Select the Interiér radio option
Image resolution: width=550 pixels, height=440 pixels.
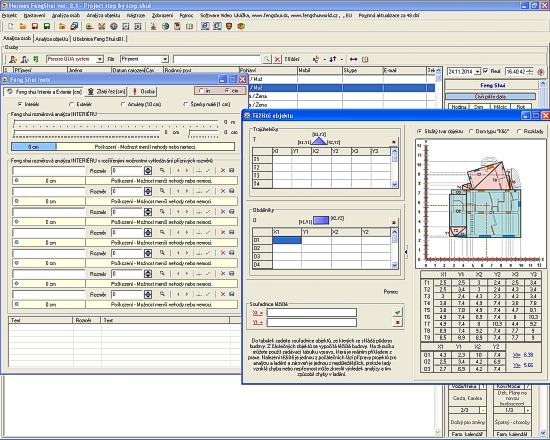[20, 104]
